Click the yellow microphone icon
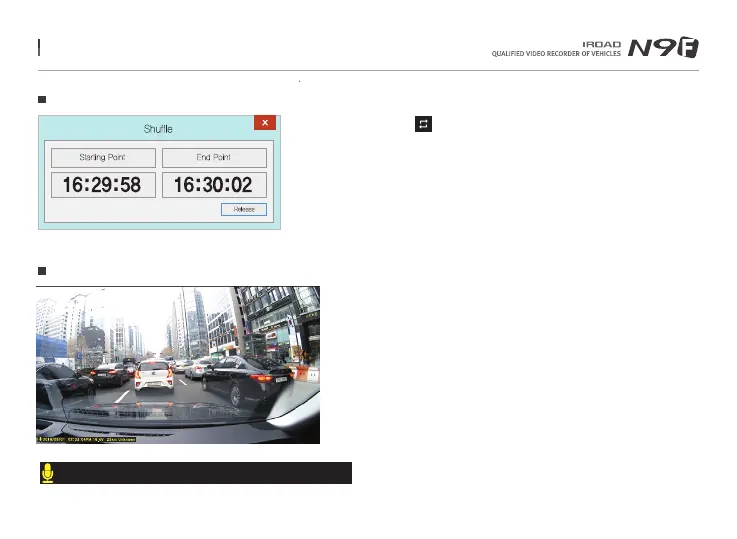Viewport: 737px width, 539px height. click(47, 473)
